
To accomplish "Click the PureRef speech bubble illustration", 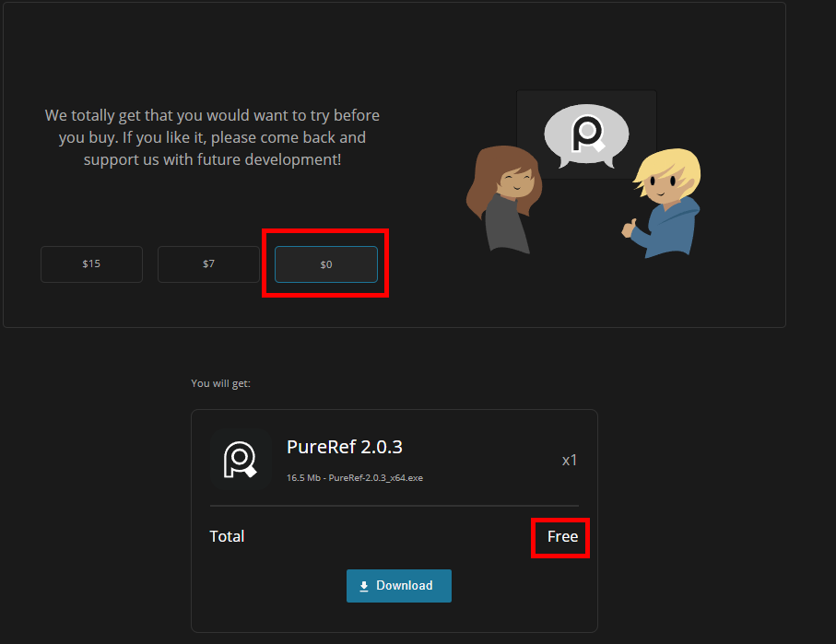I will [x=586, y=135].
